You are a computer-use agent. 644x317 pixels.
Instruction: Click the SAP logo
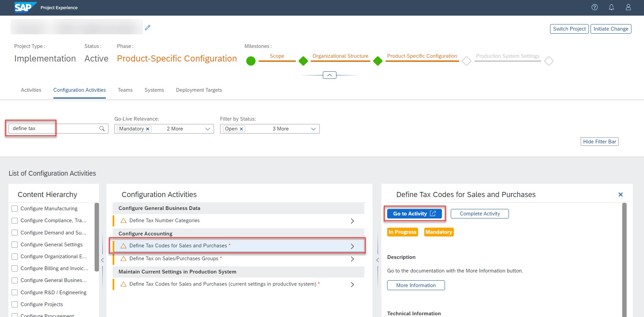(25, 7)
